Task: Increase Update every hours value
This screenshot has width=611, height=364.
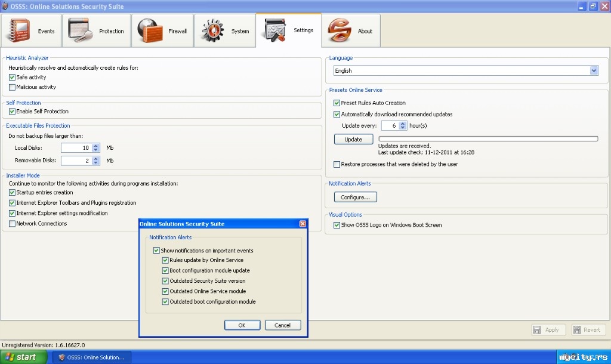Action: [x=403, y=124]
